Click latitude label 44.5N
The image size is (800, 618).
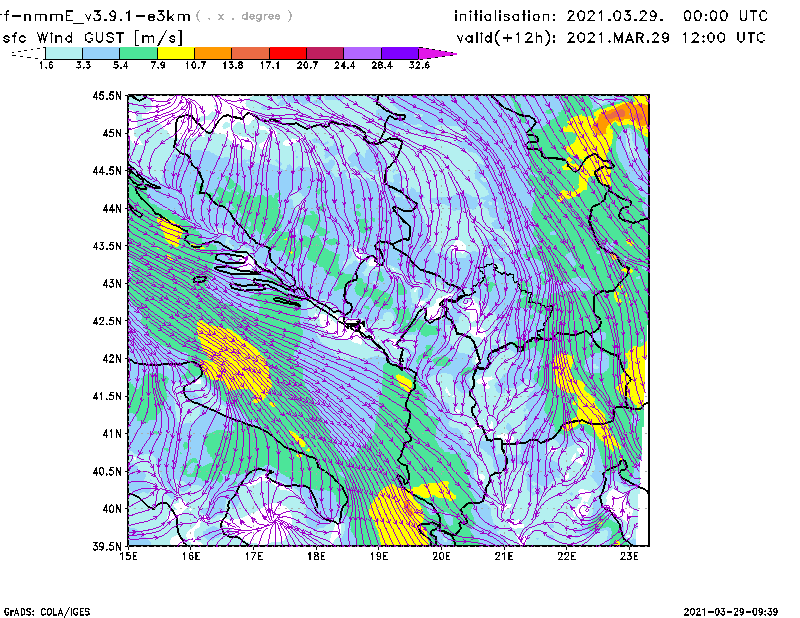[108, 170]
